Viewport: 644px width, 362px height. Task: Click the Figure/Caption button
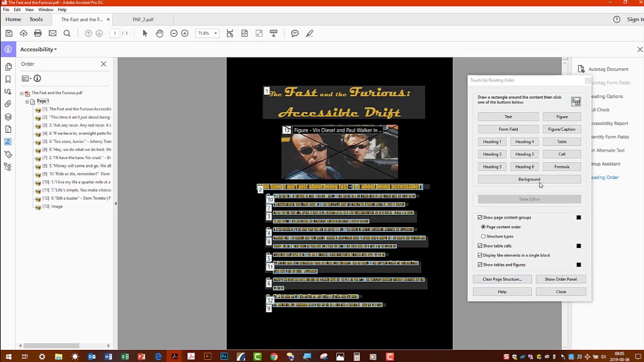point(561,129)
